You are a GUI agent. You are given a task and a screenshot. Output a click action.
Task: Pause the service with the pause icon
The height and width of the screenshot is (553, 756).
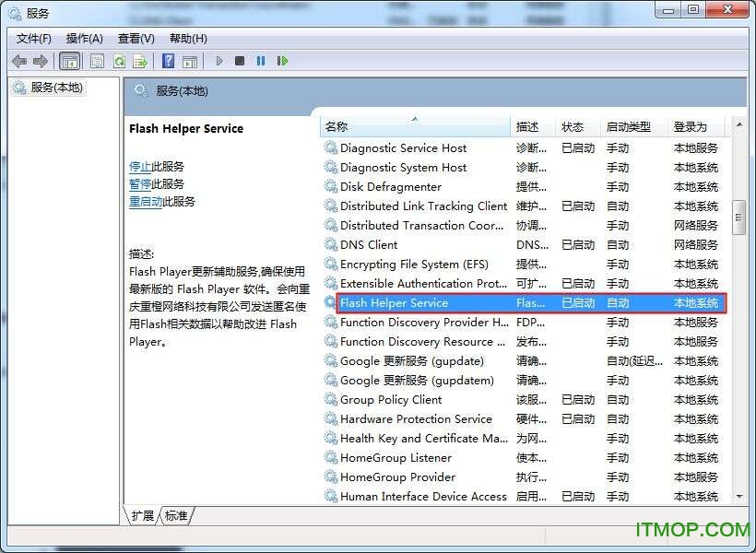pyautogui.click(x=261, y=60)
